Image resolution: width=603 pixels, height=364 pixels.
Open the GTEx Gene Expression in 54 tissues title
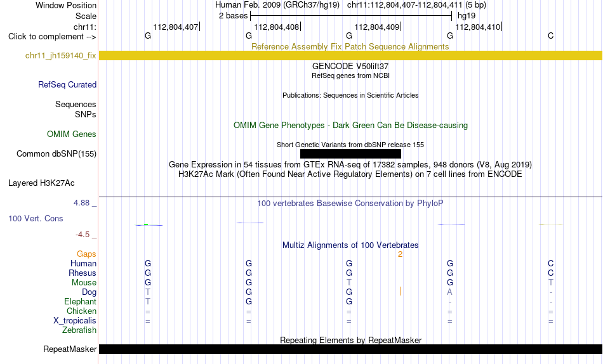pyautogui.click(x=350, y=164)
